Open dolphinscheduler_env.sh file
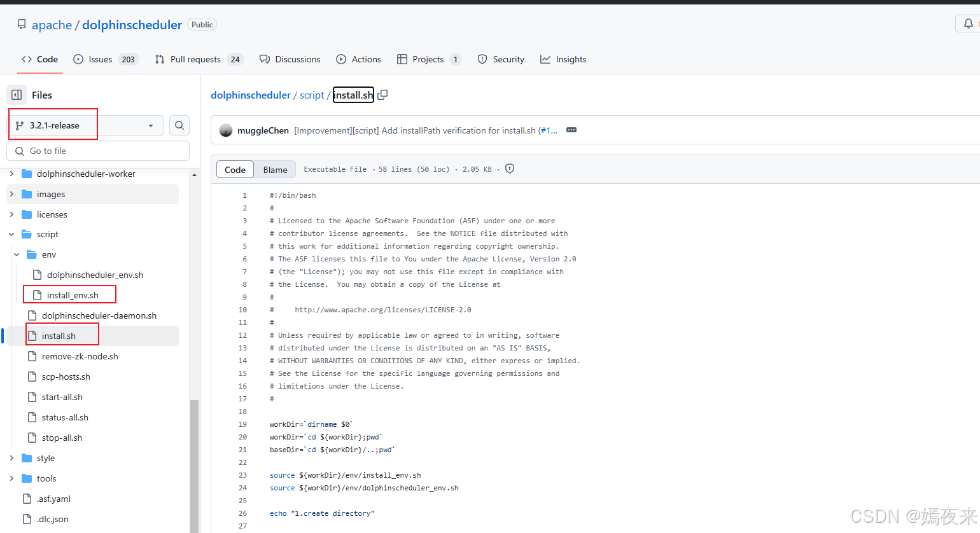The image size is (980, 533). pyautogui.click(x=95, y=275)
